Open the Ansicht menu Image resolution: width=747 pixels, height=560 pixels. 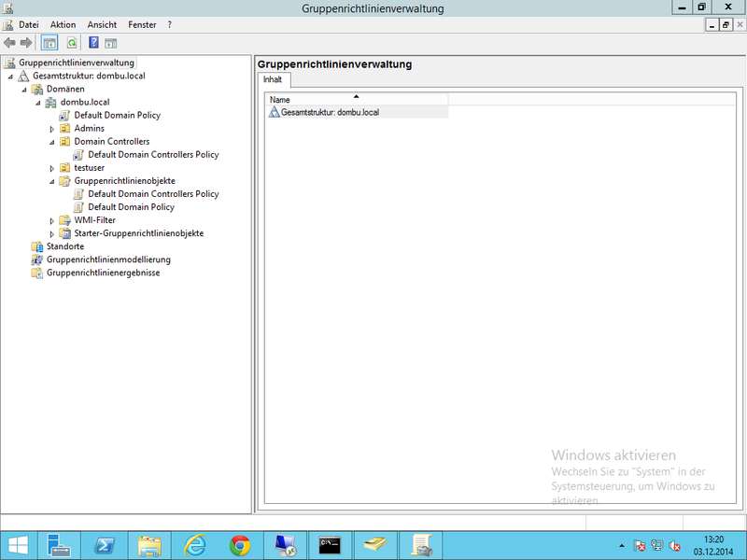(102, 25)
